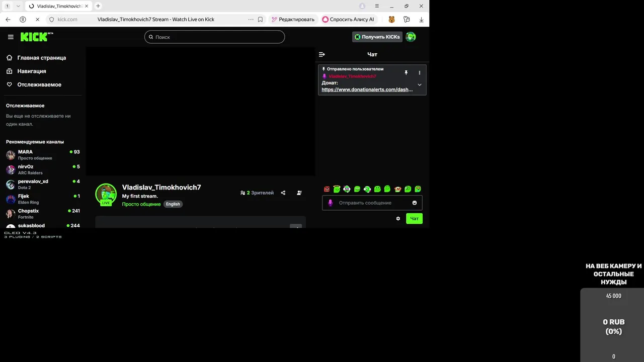Open browser downloads arrow icon
Viewport: 644px width, 362px height.
pos(421,19)
